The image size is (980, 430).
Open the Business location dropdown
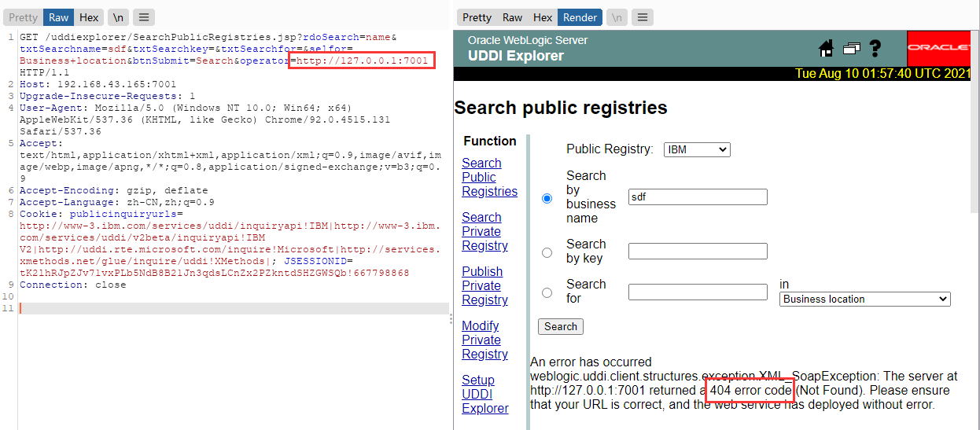click(865, 299)
